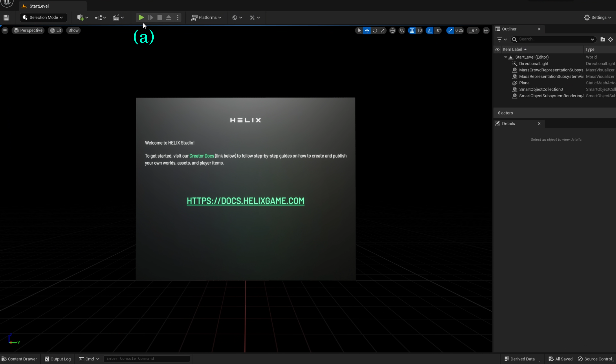Click the Output Log button
The image size is (616, 364).
58,359
